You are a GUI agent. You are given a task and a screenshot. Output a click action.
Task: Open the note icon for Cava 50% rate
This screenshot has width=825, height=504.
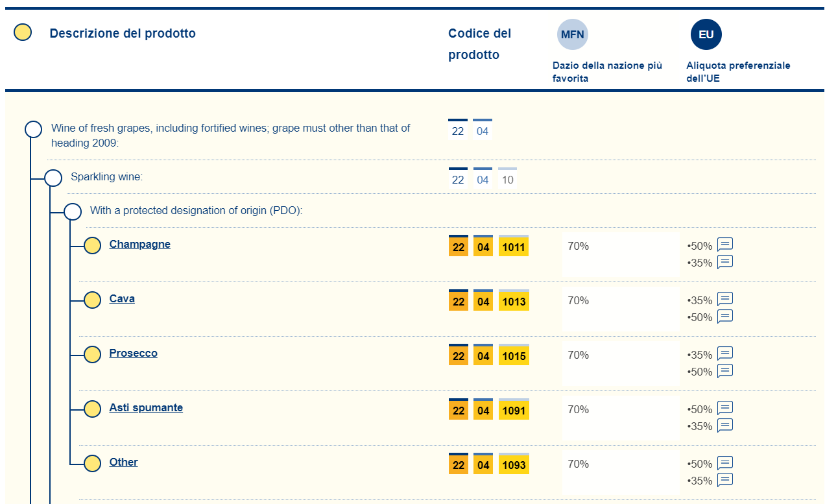point(724,317)
